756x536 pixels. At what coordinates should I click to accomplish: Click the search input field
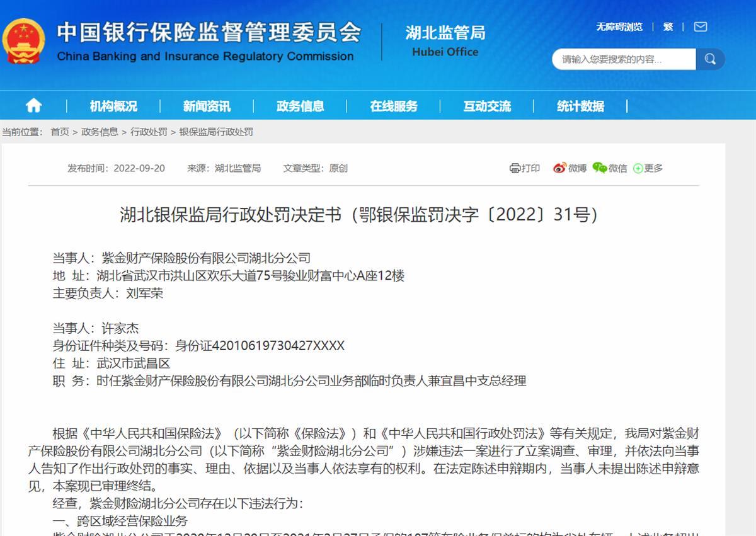624,59
